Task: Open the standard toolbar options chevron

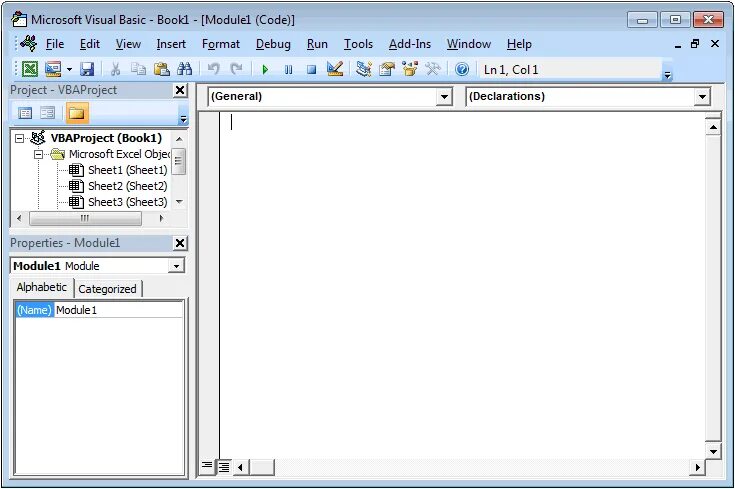Action: tap(667, 74)
